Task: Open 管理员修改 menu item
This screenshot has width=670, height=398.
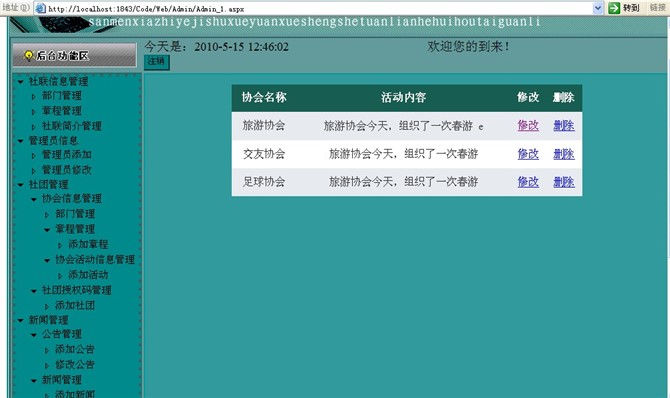Action: pyautogui.click(x=67, y=170)
